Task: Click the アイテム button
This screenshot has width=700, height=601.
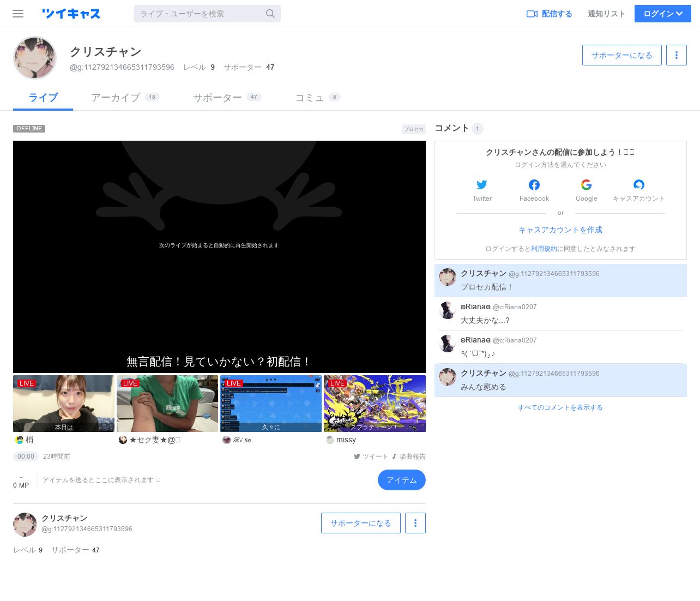Action: pos(402,480)
